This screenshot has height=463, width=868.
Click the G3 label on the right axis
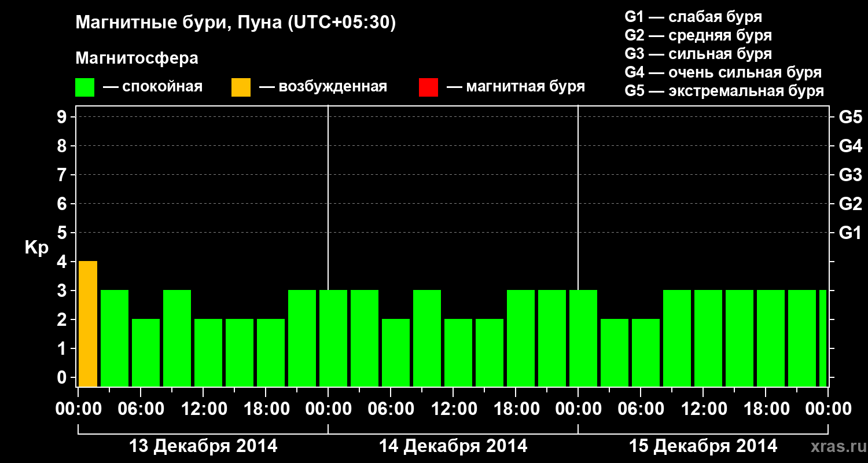pyautogui.click(x=851, y=175)
